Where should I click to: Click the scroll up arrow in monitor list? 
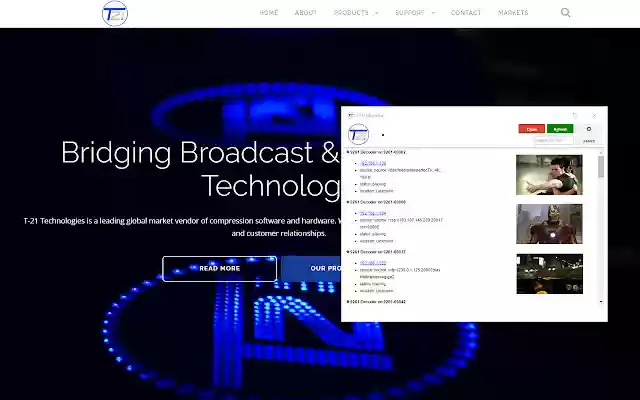pyautogui.click(x=601, y=152)
